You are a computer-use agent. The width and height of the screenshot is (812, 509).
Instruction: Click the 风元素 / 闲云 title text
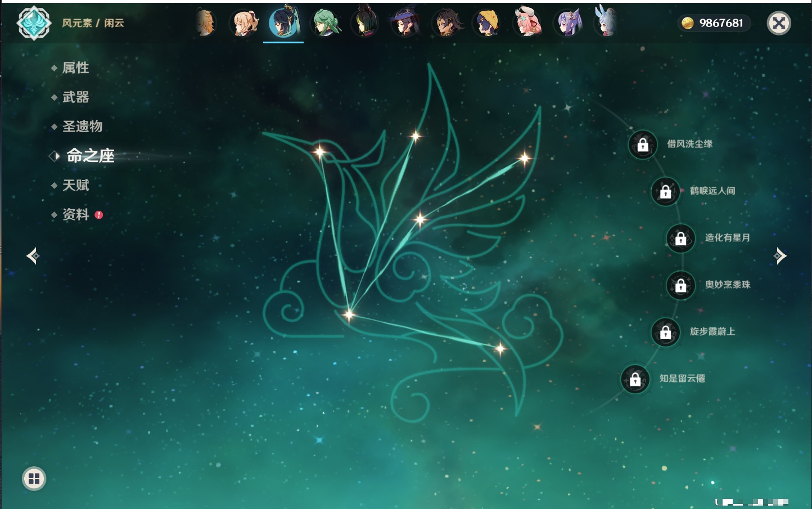(x=93, y=23)
